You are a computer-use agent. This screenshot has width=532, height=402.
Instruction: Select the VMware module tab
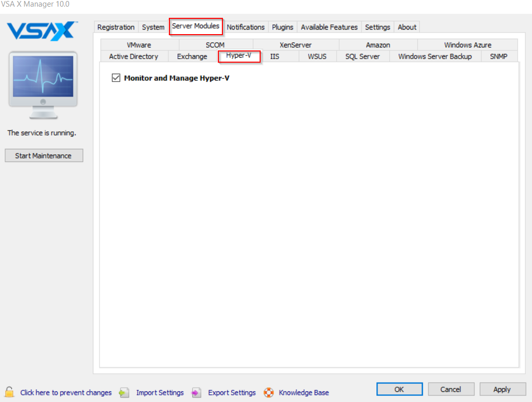pyautogui.click(x=139, y=45)
